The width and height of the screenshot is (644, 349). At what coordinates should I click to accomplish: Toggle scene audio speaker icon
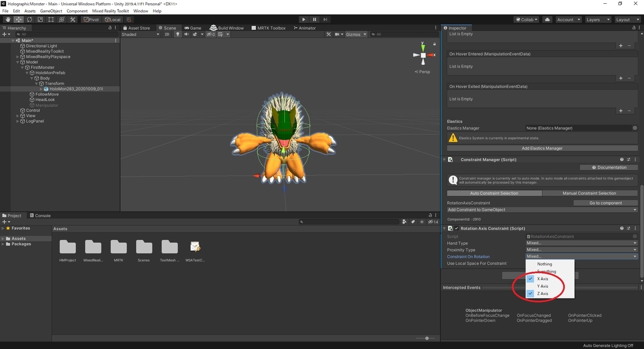click(x=187, y=34)
